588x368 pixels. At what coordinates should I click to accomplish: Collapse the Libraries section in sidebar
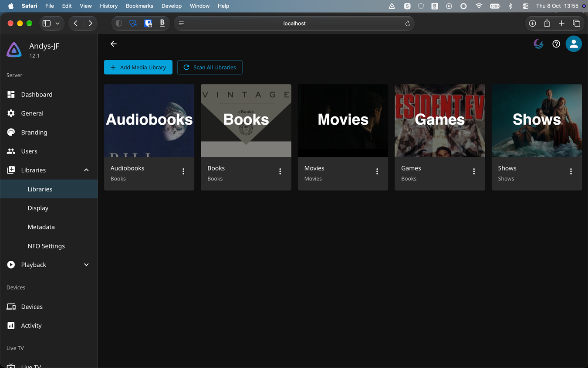[86, 170]
